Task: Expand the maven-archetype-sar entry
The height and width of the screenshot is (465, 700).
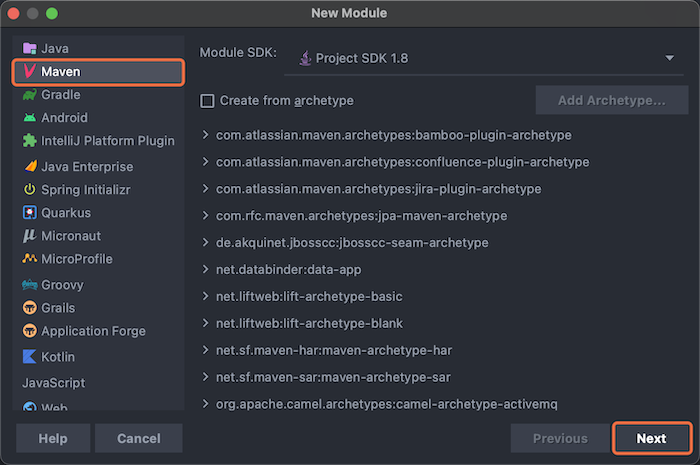Action: point(205,377)
